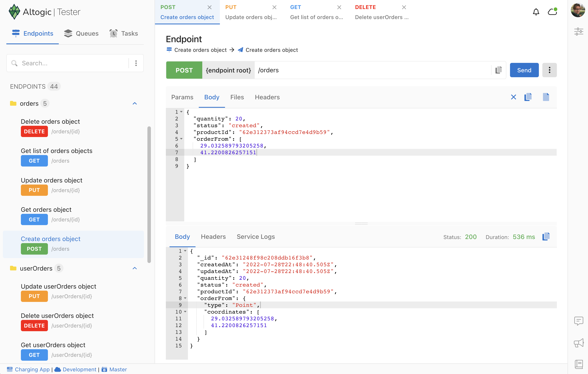Click the endpoint list scrollbar
Screen dimensions: 588x374
click(x=149, y=195)
